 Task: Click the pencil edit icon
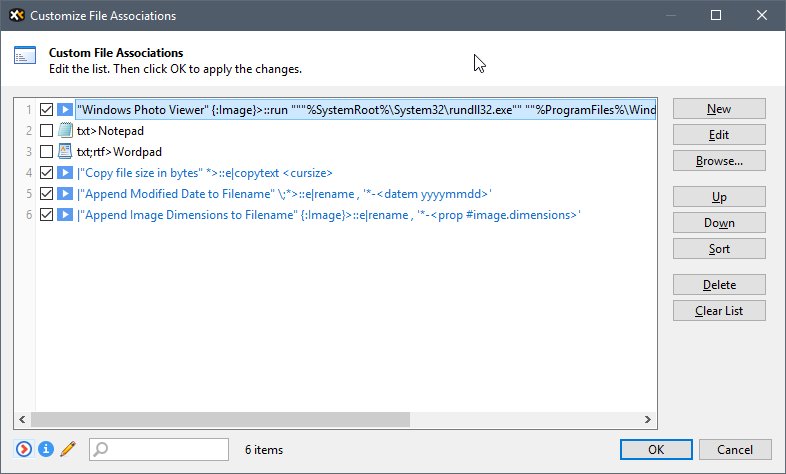68,449
